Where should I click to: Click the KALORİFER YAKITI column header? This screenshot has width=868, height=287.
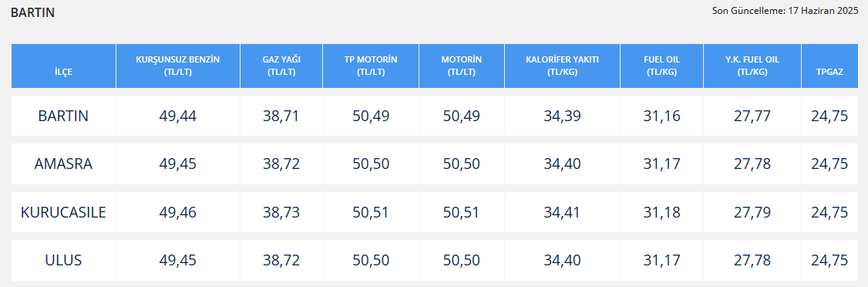(x=563, y=66)
